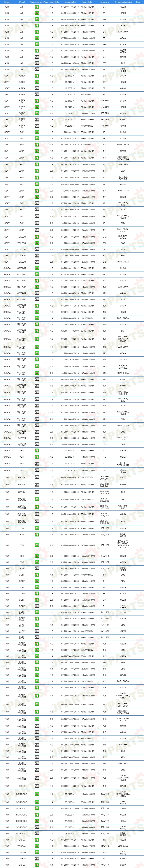Click petrol icon in Octavia Kombi BLX, BVX row
The width and height of the screenshot is (144, 868).
tap(37, 360)
